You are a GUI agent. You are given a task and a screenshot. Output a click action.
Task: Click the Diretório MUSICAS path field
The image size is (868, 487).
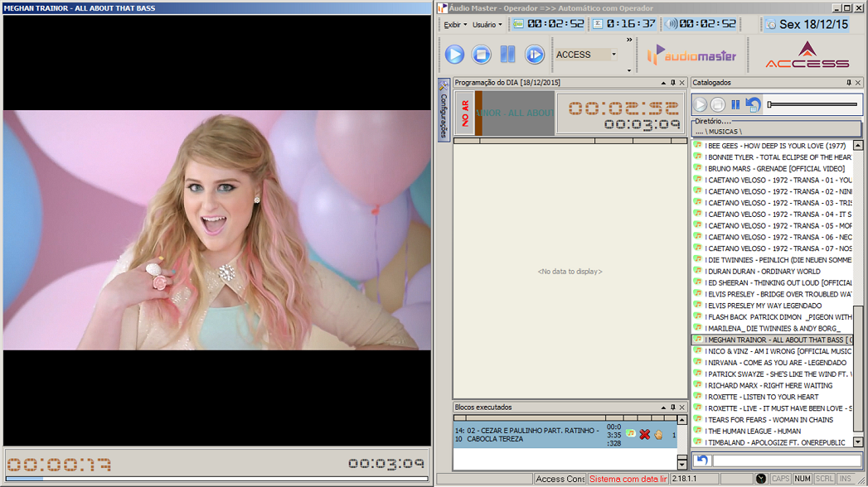click(x=776, y=132)
